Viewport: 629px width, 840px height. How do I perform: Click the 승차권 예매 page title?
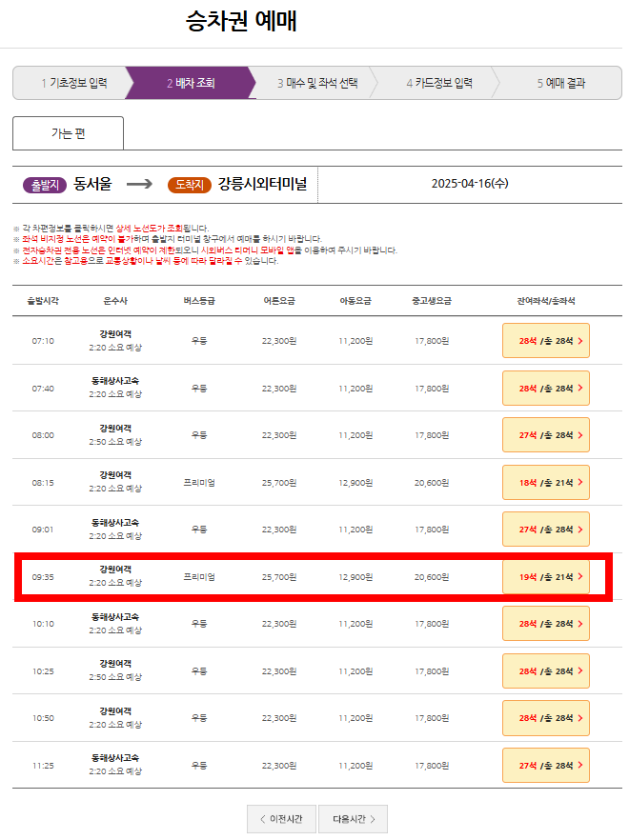click(x=241, y=21)
